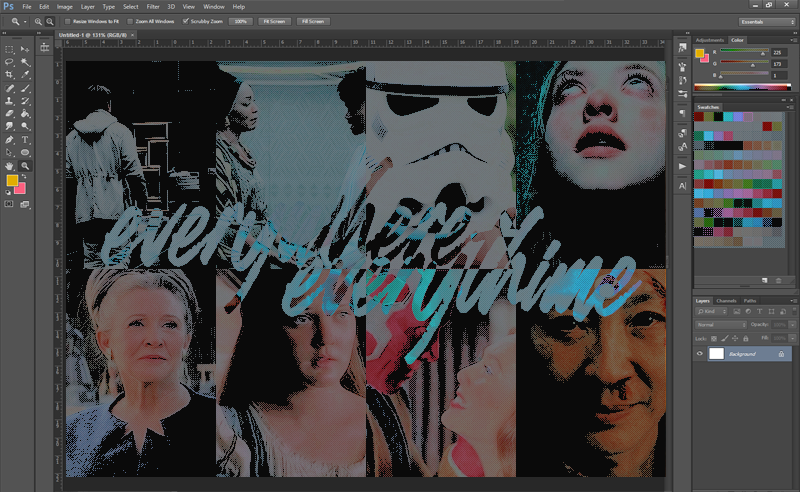Image resolution: width=800 pixels, height=492 pixels.
Task: Click the swap foreground/background colors arrow
Action: pyautogui.click(x=23, y=176)
